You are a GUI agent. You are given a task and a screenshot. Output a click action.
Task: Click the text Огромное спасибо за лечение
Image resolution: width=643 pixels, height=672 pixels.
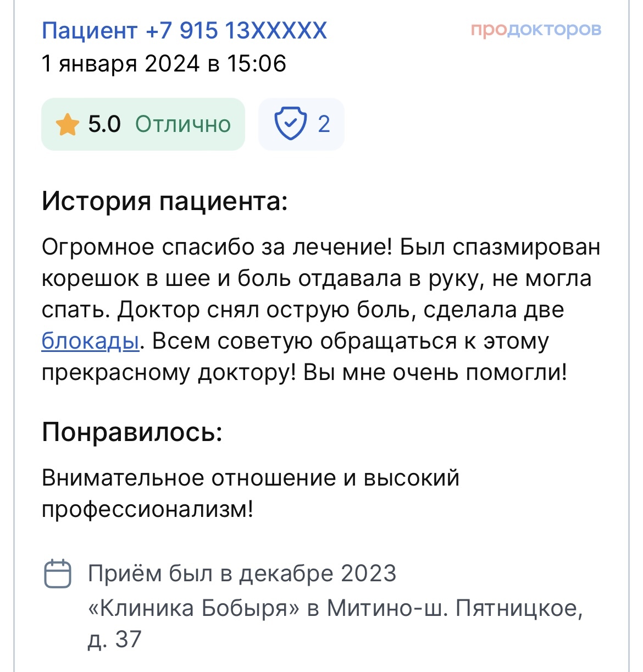click(x=217, y=247)
